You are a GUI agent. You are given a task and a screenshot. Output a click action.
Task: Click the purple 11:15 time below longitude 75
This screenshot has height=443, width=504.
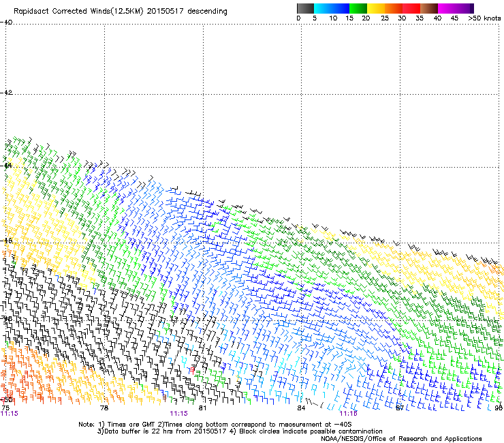point(10,414)
